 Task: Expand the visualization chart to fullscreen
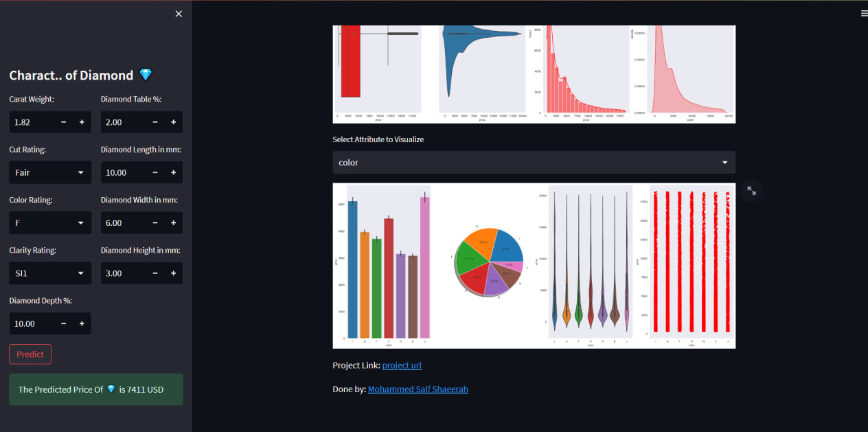(x=751, y=190)
